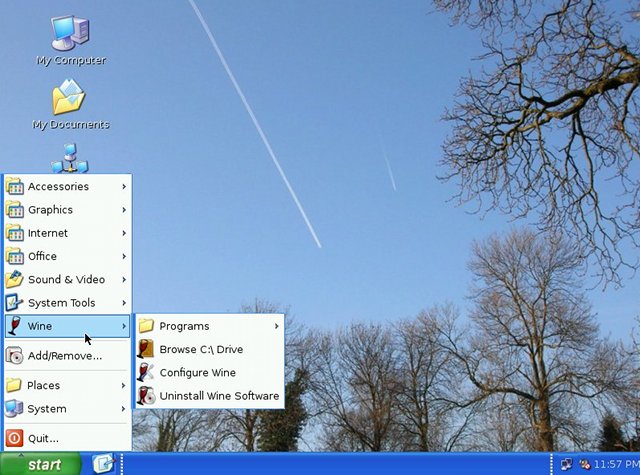Viewport: 640px width, 475px height.
Task: Click the 11:57 PM taskbar clock
Action: [616, 464]
